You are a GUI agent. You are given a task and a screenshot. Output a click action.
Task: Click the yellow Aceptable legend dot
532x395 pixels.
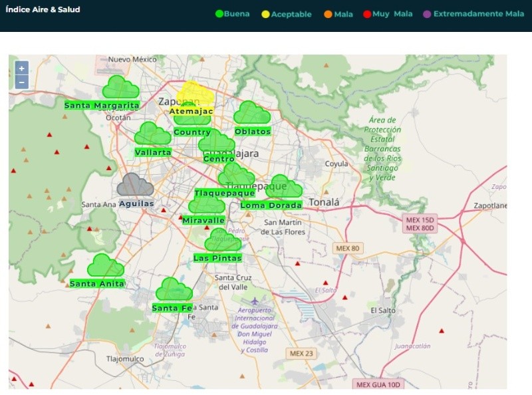[x=266, y=14]
